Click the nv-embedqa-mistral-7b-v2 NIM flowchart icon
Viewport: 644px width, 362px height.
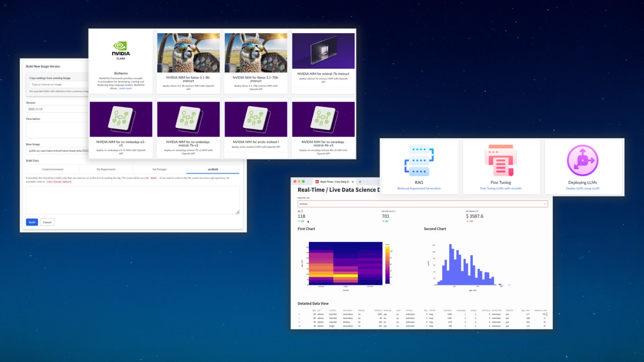pyautogui.click(x=188, y=119)
